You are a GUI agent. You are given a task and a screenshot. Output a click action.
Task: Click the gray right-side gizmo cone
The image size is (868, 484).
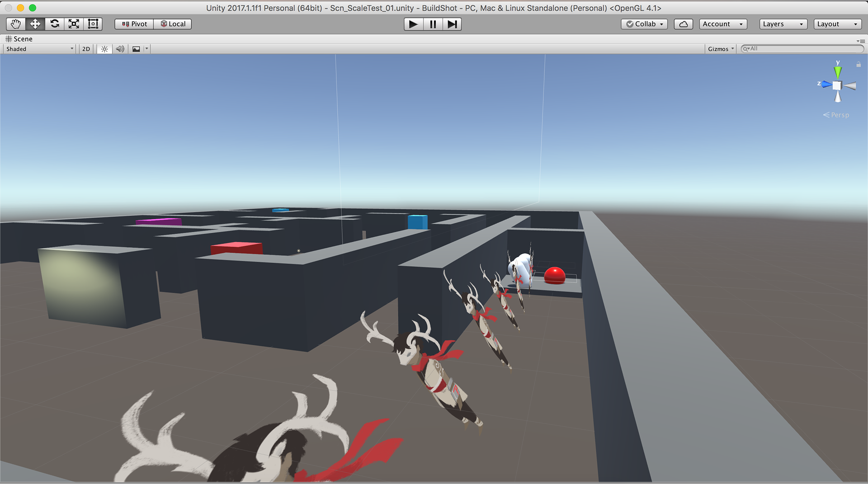(850, 85)
